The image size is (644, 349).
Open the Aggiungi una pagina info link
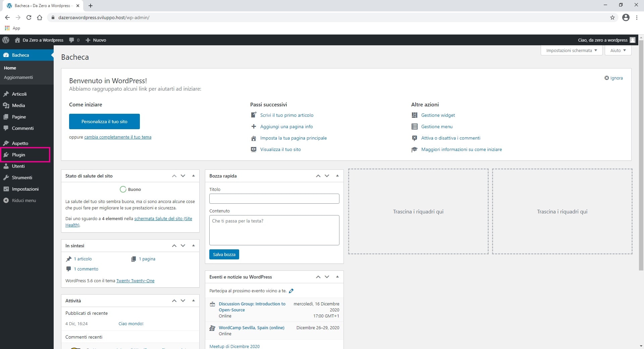(286, 127)
